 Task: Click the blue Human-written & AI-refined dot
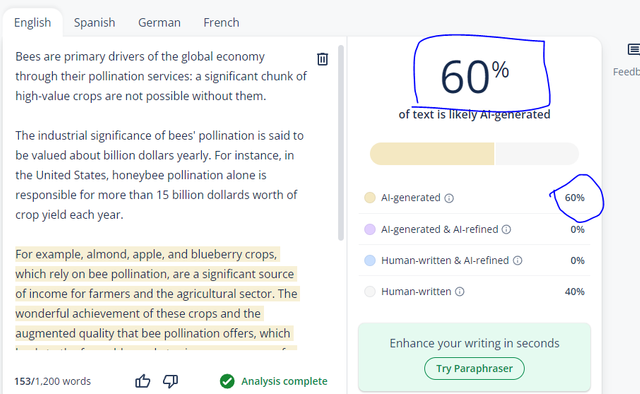pos(370,260)
